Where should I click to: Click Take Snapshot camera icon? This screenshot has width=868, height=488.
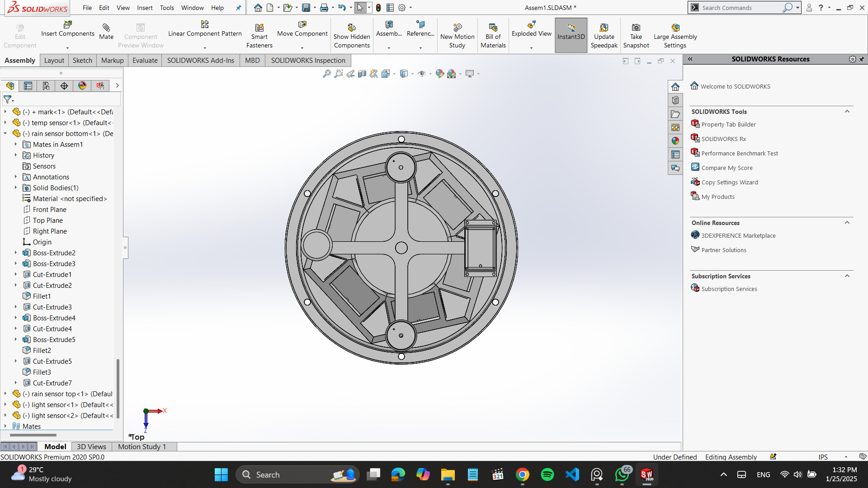tap(636, 28)
